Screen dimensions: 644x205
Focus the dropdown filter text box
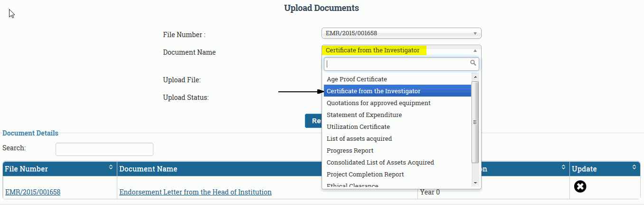(x=397, y=64)
